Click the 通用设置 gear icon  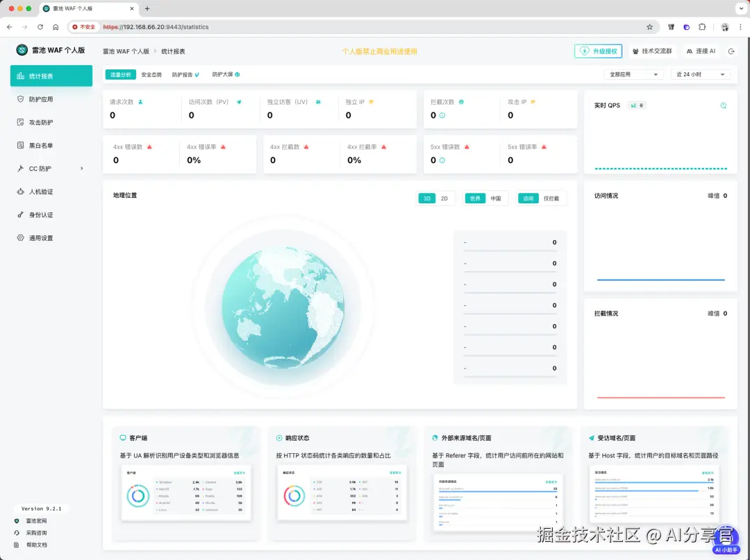(20, 237)
